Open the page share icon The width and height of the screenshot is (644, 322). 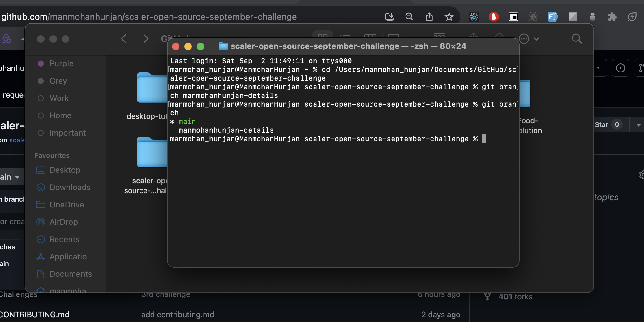tap(430, 17)
